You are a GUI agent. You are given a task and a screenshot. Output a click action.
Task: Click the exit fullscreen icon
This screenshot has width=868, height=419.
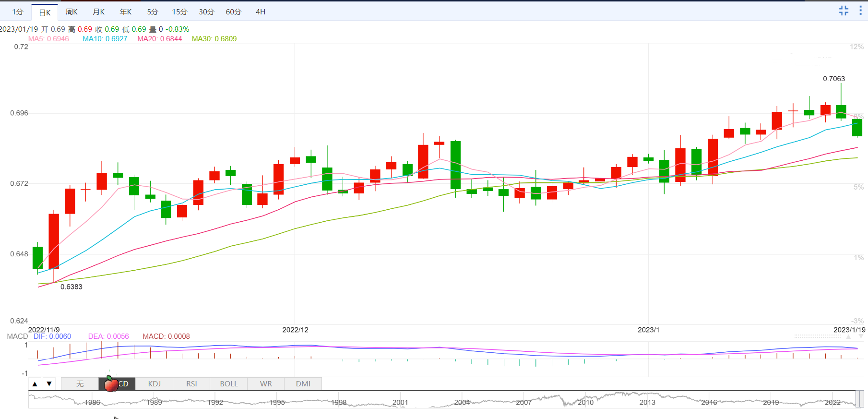click(x=844, y=11)
